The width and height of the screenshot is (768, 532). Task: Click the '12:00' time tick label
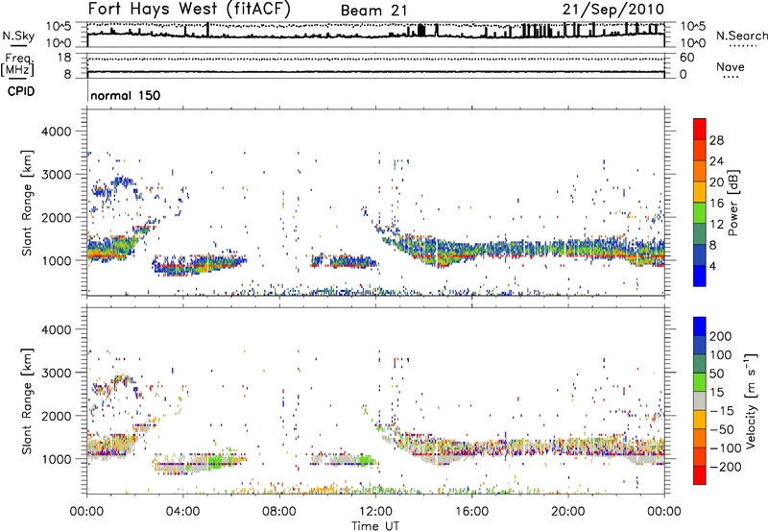(375, 512)
